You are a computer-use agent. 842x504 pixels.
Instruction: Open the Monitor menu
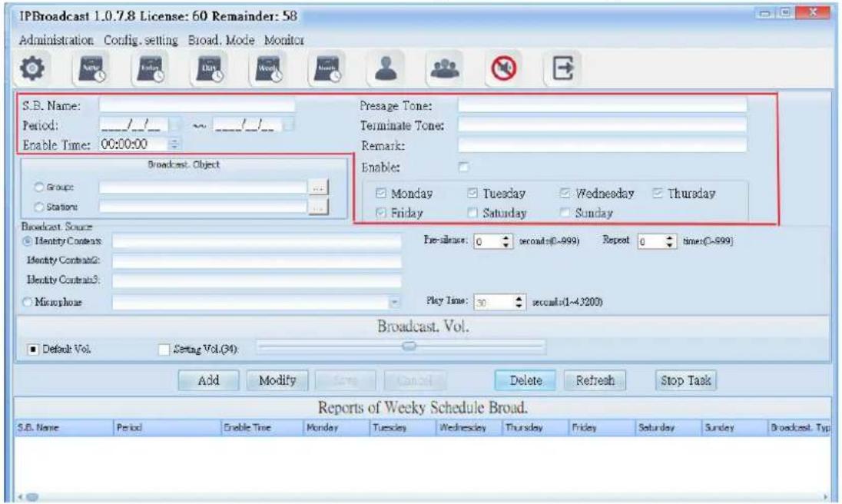pos(284,40)
